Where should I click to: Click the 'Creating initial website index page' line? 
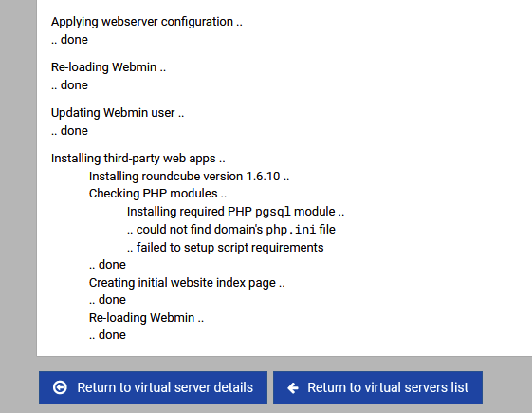click(x=187, y=283)
